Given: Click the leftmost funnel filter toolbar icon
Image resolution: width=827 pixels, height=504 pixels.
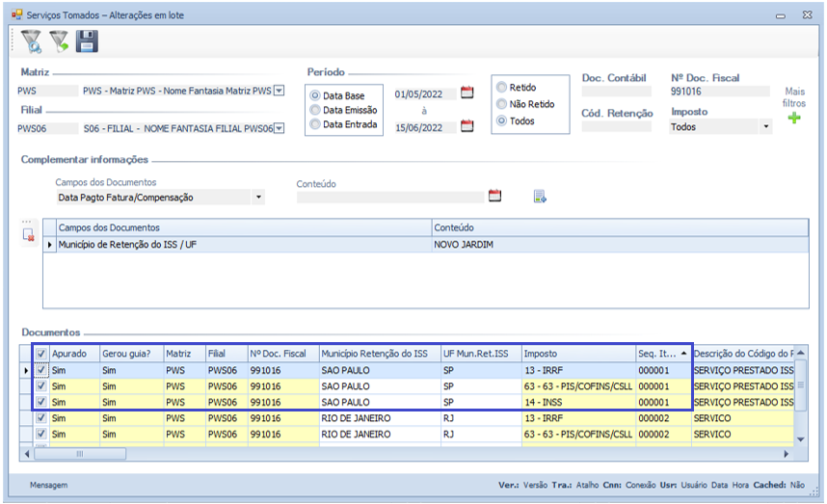Looking at the screenshot, I should click(x=31, y=40).
